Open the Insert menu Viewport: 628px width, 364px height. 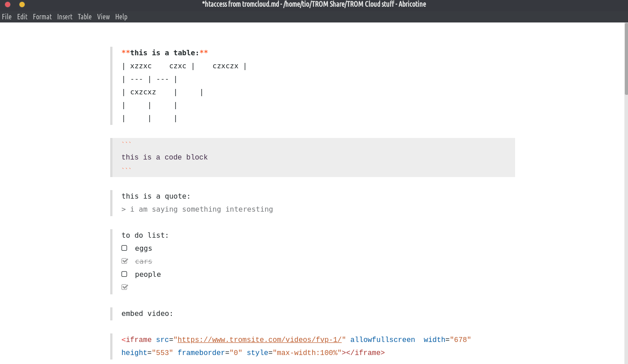[65, 17]
